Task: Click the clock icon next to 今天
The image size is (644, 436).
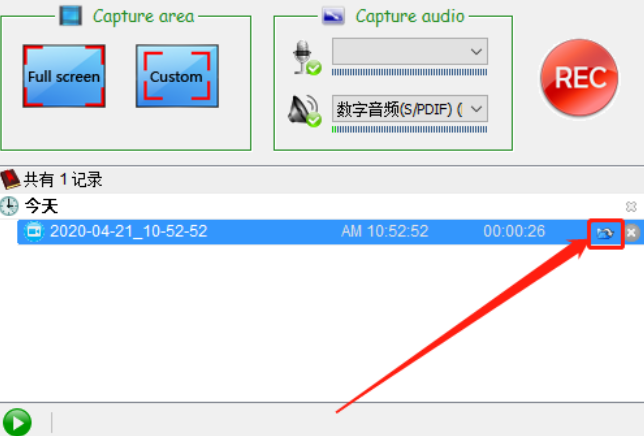Action: 9,206
